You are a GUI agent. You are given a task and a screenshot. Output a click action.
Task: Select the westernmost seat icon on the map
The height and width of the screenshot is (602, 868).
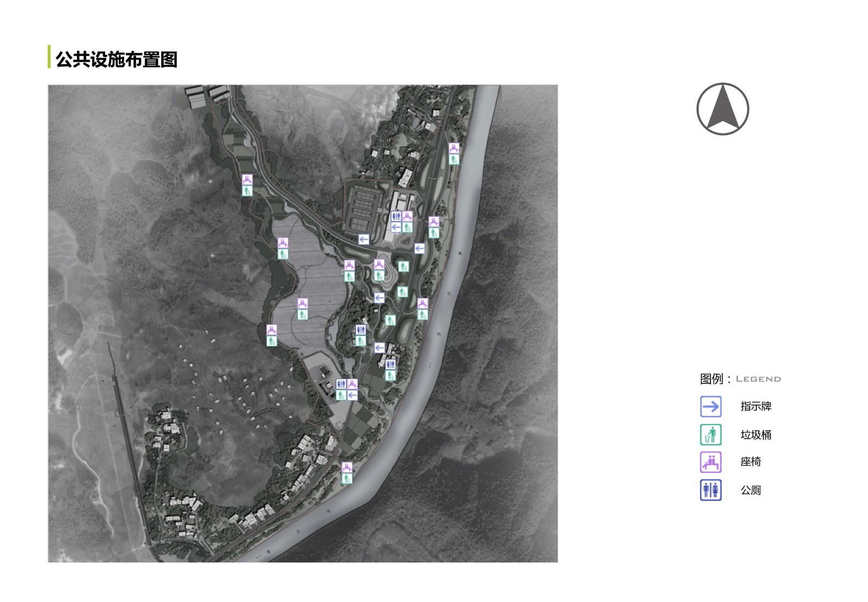247,180
